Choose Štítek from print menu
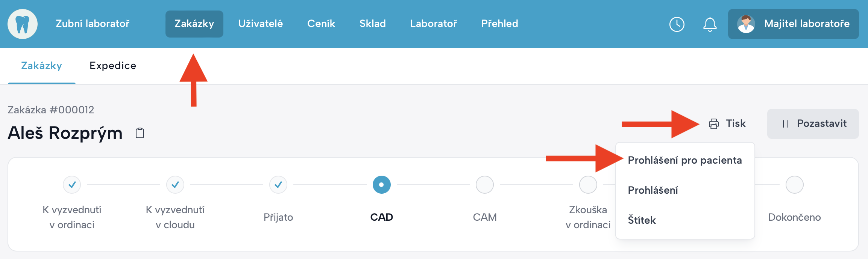The image size is (868, 259). [642, 220]
